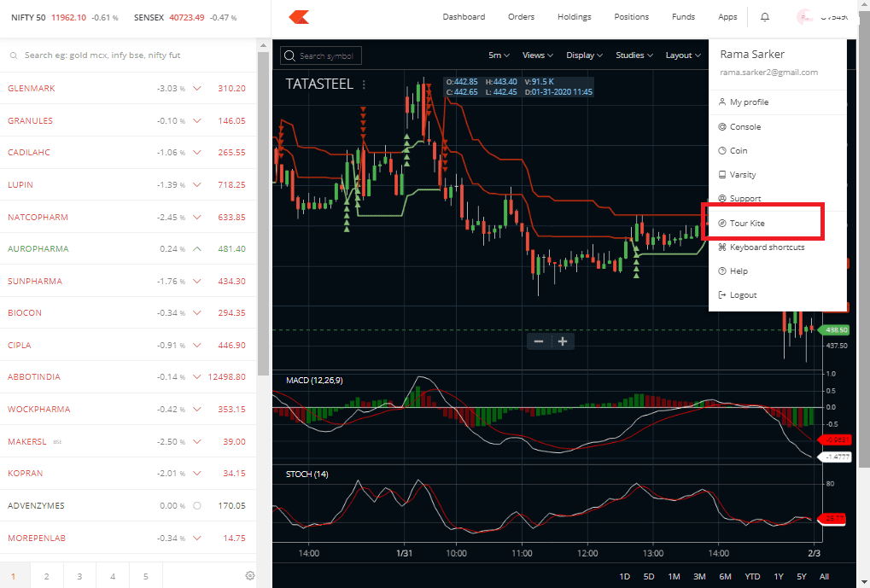Open the user avatar icon
The width and height of the screenshot is (870, 588).
(804, 17)
